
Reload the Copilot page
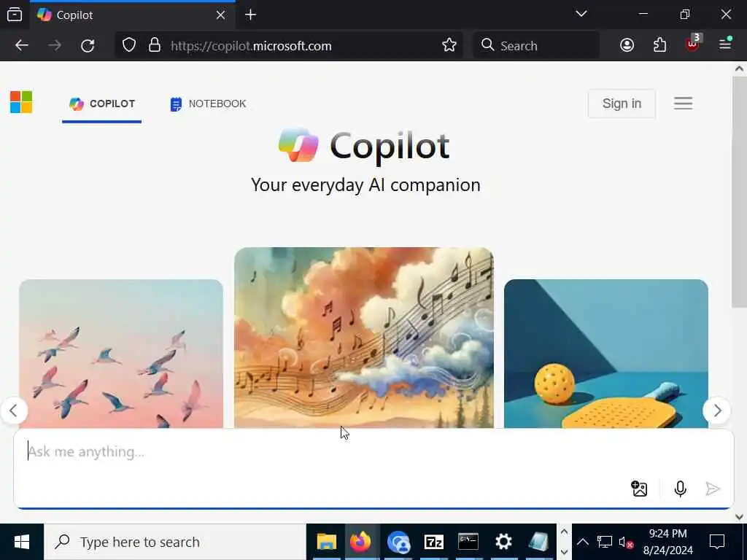[88, 45]
